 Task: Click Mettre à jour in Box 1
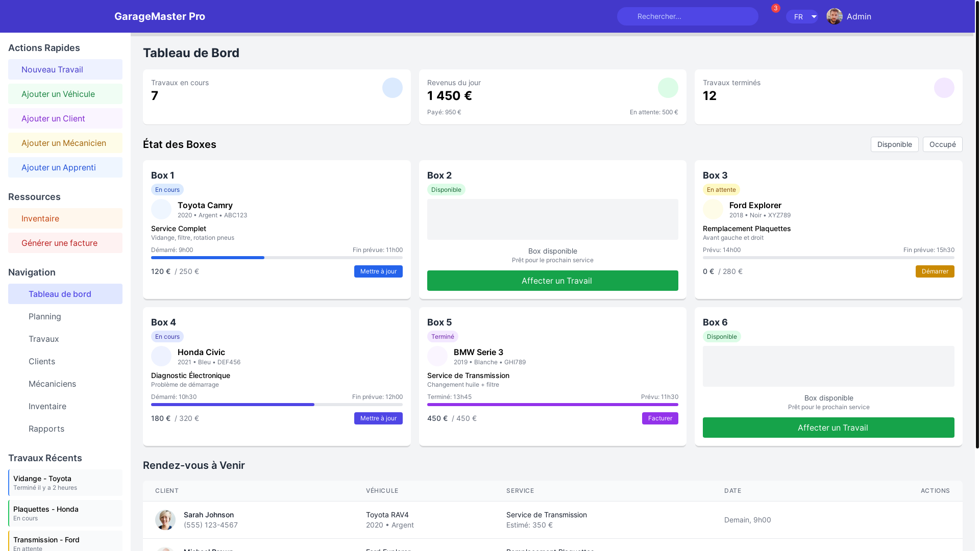coord(378,271)
